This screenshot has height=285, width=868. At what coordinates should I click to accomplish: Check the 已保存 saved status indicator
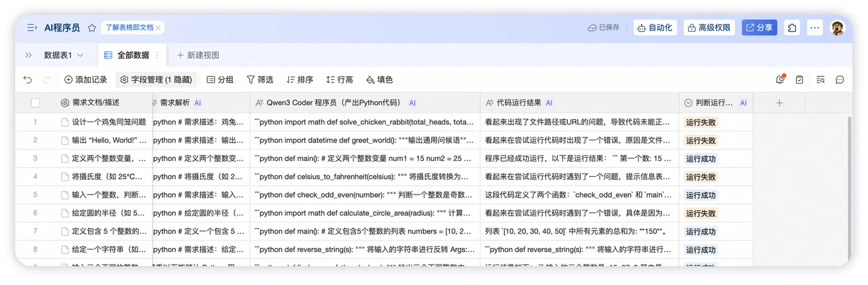click(x=603, y=28)
